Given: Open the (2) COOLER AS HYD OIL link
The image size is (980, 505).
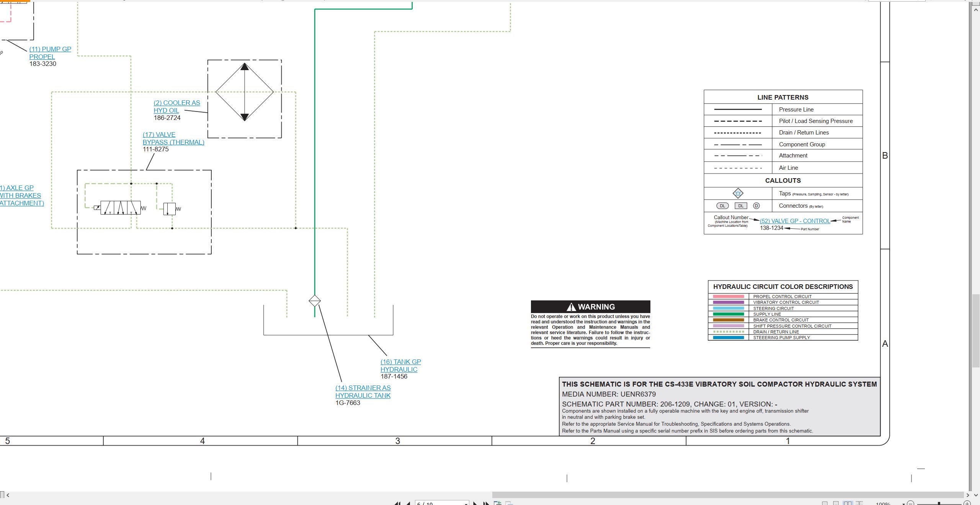Looking at the screenshot, I should [176, 107].
